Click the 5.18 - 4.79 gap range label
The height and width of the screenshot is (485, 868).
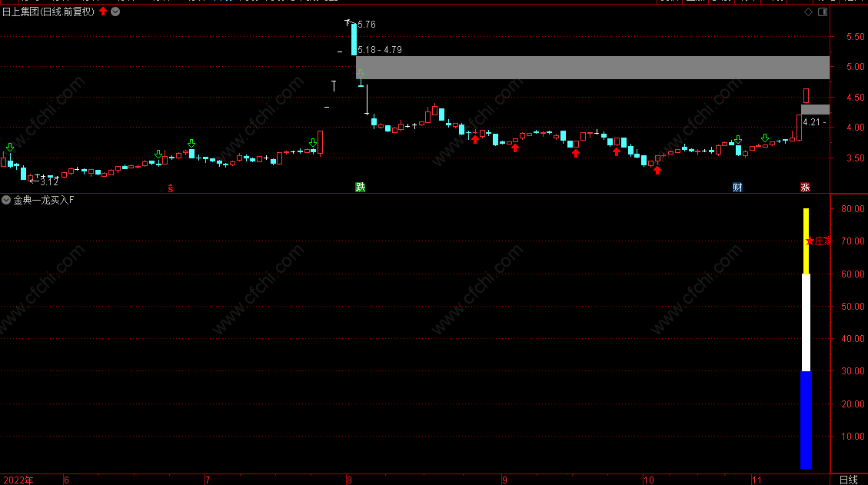point(380,50)
